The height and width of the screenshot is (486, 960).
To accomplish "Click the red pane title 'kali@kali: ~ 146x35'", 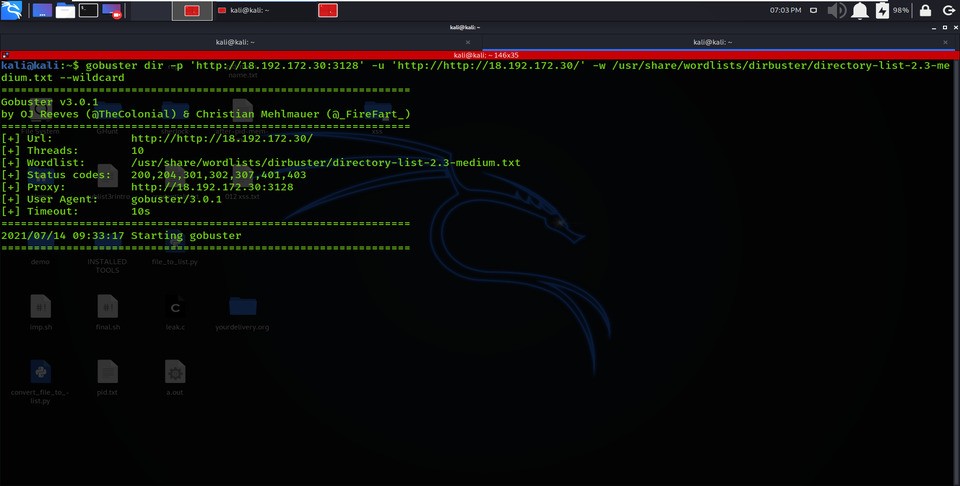I will tap(486, 55).
